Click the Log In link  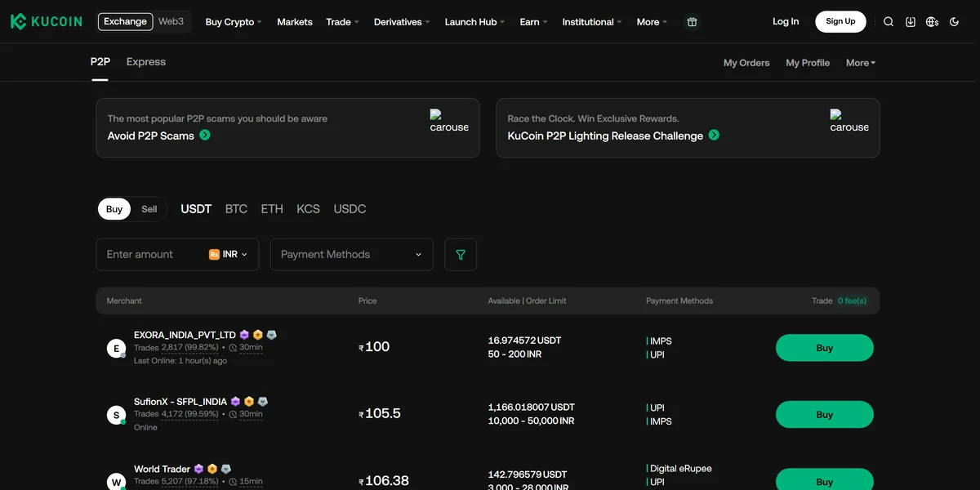[786, 21]
